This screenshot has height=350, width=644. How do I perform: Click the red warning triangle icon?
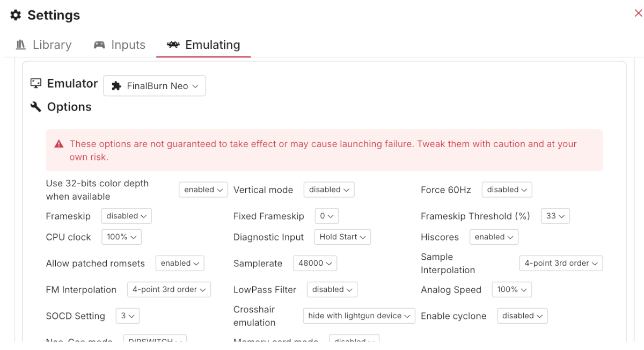[59, 144]
